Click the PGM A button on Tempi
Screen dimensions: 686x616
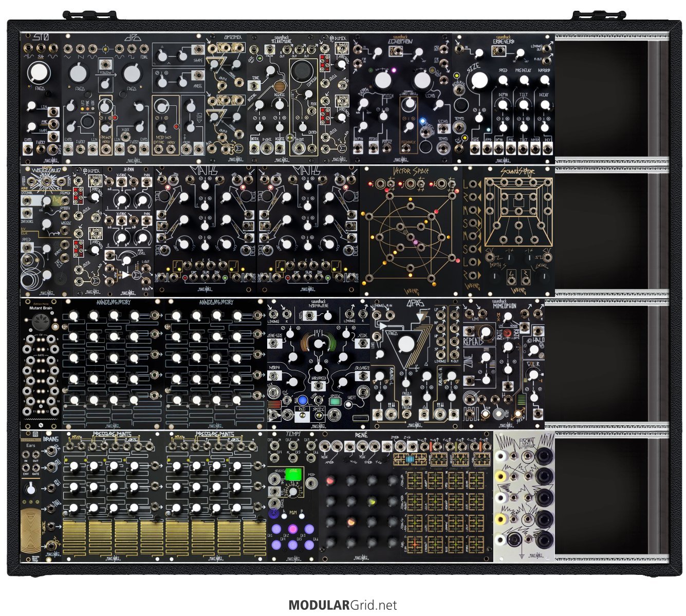[284, 515]
